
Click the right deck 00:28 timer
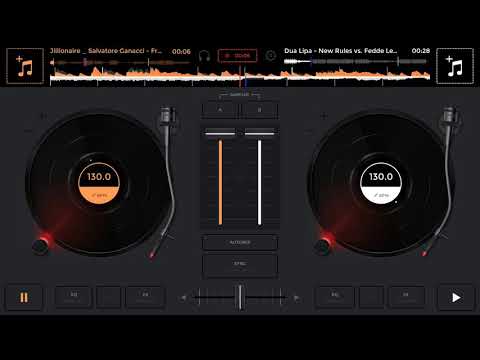(421, 51)
